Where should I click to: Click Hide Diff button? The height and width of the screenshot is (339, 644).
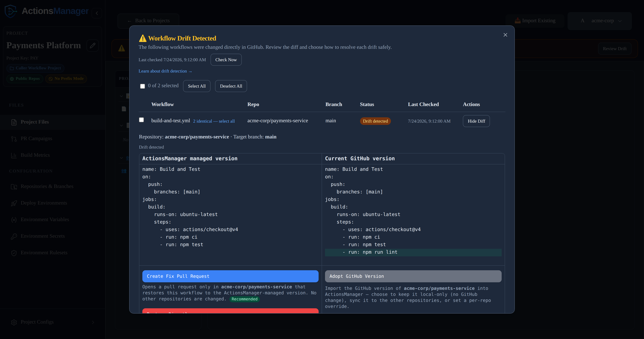click(x=476, y=121)
